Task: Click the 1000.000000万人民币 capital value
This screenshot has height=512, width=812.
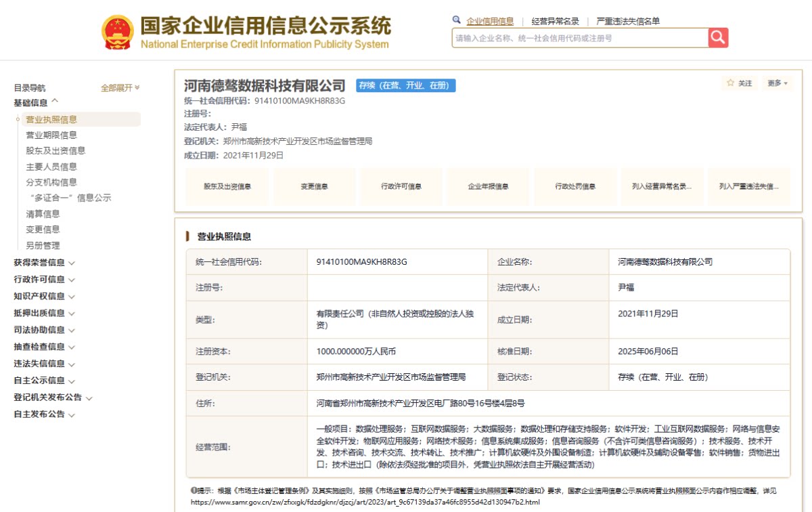Action: (356, 351)
